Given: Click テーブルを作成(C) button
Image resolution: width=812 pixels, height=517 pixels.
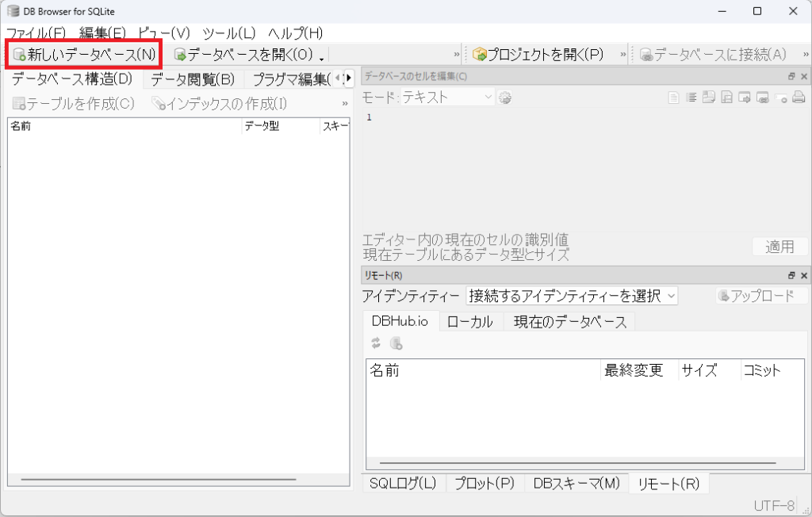Looking at the screenshot, I should (74, 104).
